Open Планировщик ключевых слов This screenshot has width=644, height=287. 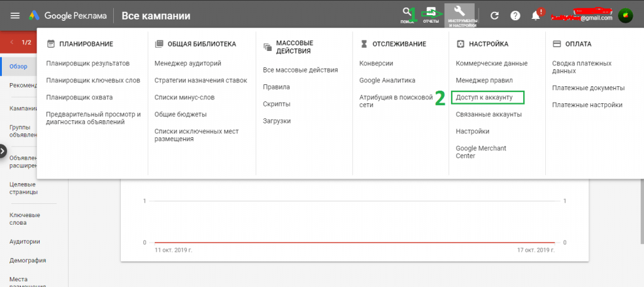pos(93,80)
